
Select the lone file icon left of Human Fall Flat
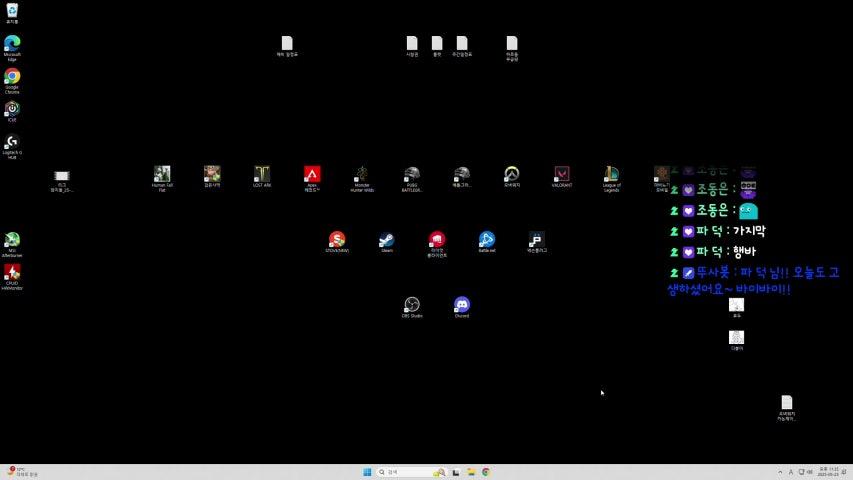pos(61,181)
